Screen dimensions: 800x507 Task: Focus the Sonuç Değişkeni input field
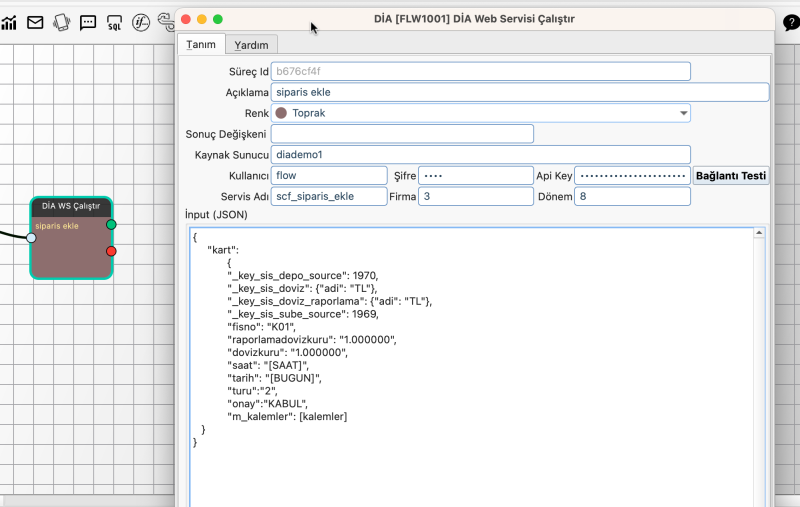click(402, 134)
